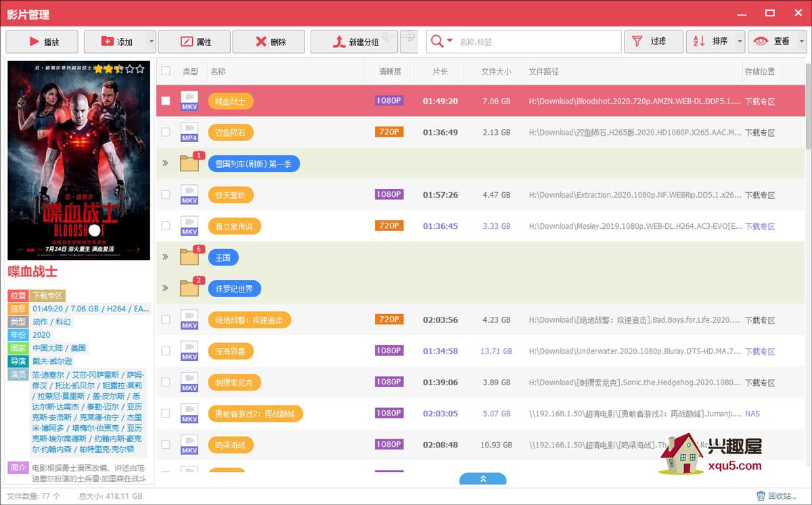Select the 鸣梁海战 title label
This screenshot has height=505, width=812.
click(230, 445)
